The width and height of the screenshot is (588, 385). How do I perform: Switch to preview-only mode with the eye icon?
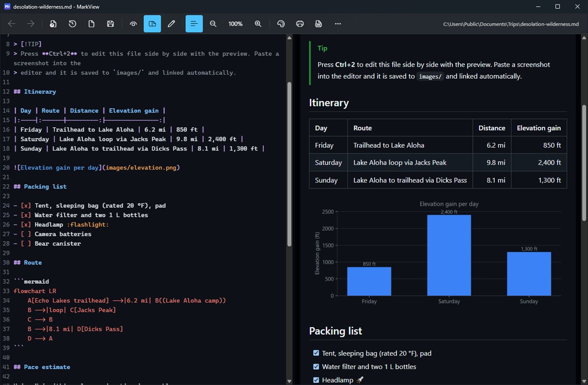(133, 23)
